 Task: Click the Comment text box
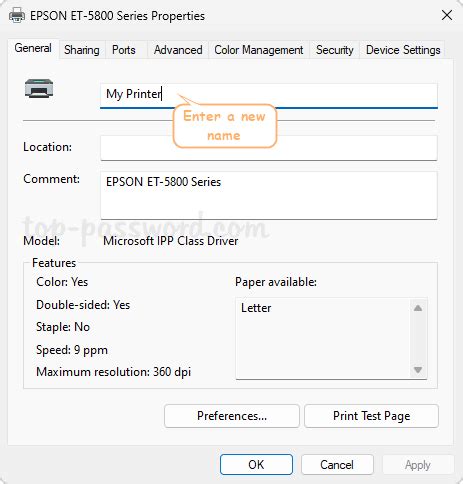pyautogui.click(x=269, y=195)
